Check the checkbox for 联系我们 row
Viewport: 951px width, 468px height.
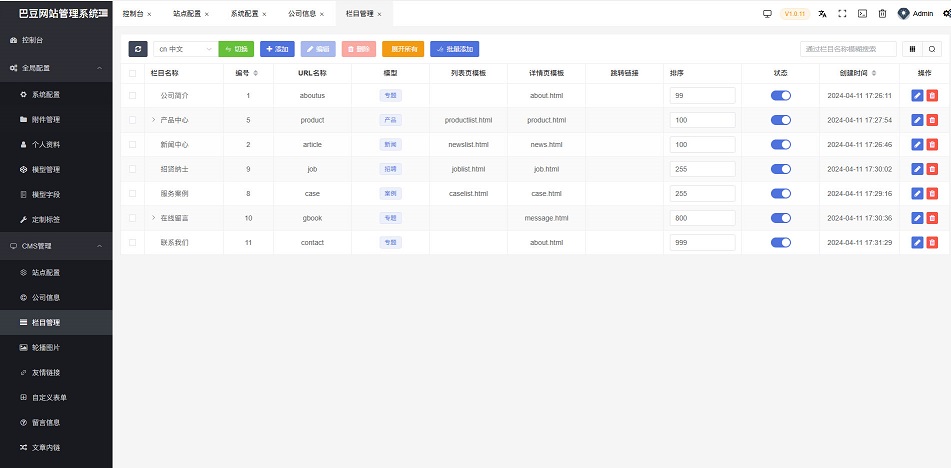pos(132,242)
